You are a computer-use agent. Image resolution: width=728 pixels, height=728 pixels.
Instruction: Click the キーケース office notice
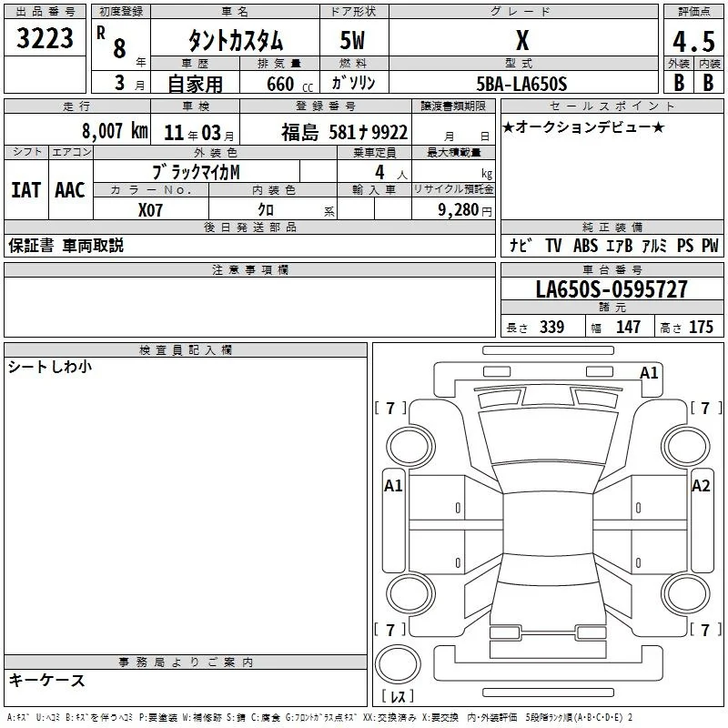click(x=47, y=680)
